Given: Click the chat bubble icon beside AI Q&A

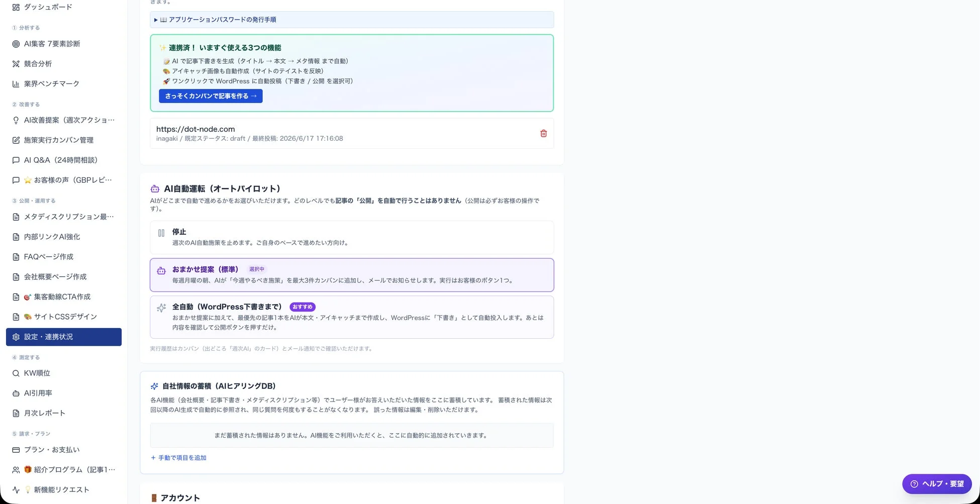Looking at the screenshot, I should (16, 160).
